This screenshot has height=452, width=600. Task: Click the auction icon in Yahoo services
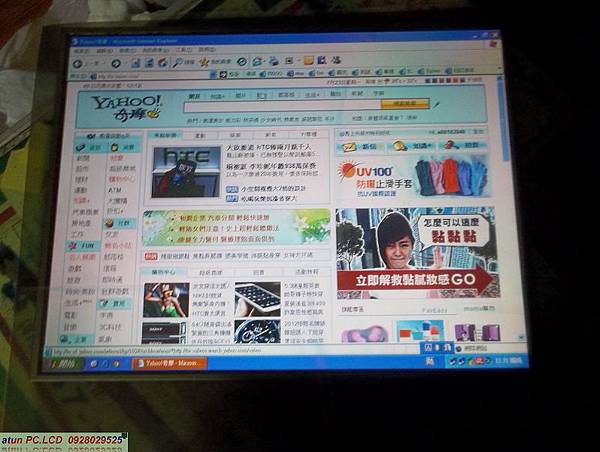coord(452,145)
